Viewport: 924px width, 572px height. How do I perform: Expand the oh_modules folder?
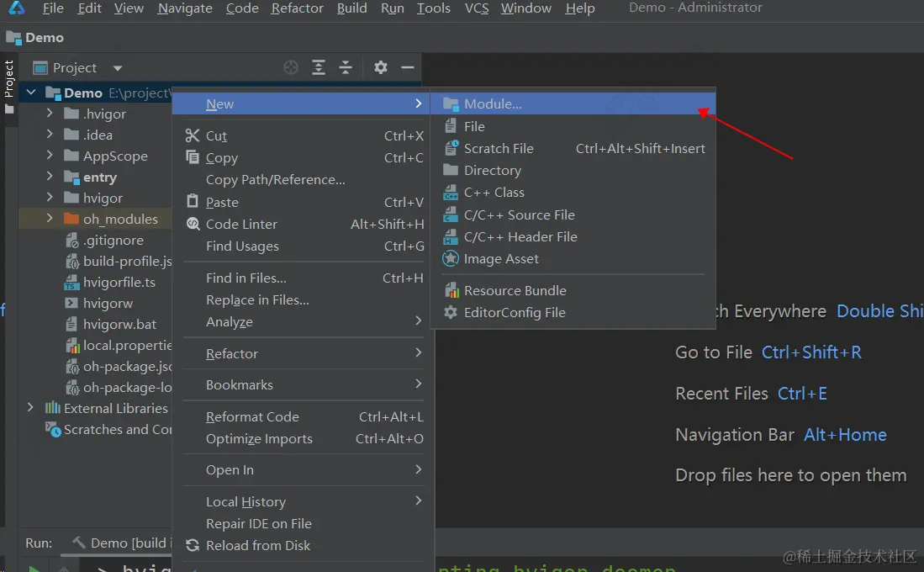[50, 219]
